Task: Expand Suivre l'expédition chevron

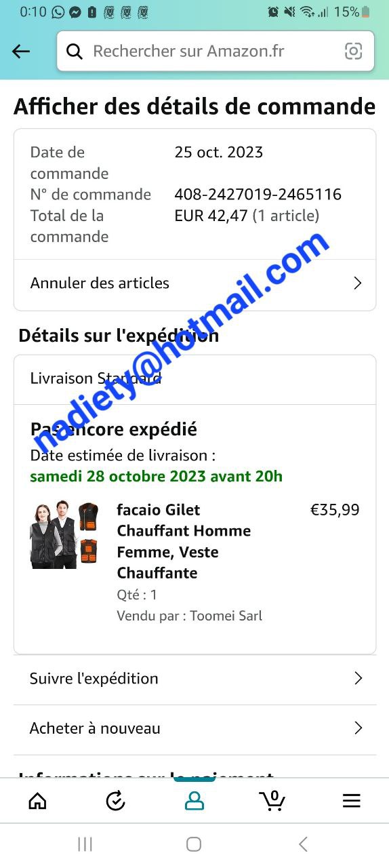Action: click(359, 678)
